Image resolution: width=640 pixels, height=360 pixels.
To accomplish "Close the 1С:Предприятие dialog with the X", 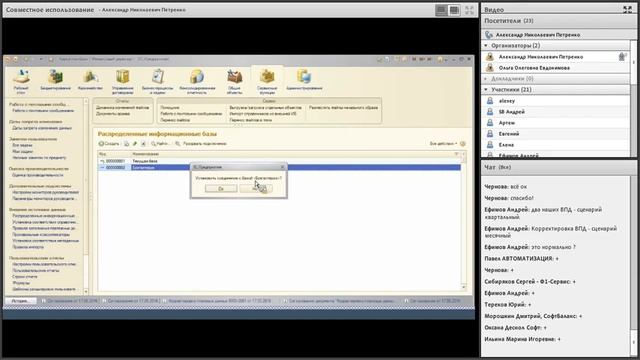I will coord(282,167).
